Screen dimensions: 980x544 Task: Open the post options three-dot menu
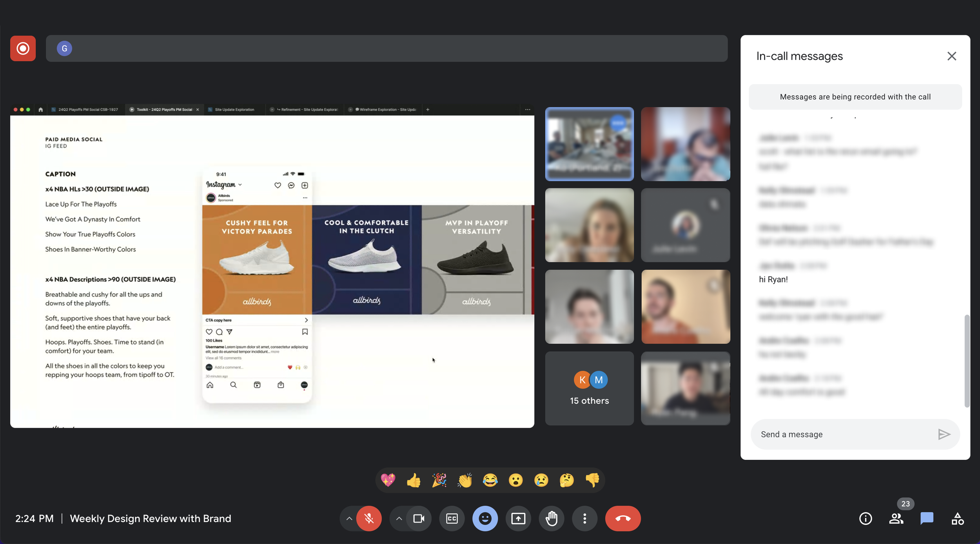305,198
